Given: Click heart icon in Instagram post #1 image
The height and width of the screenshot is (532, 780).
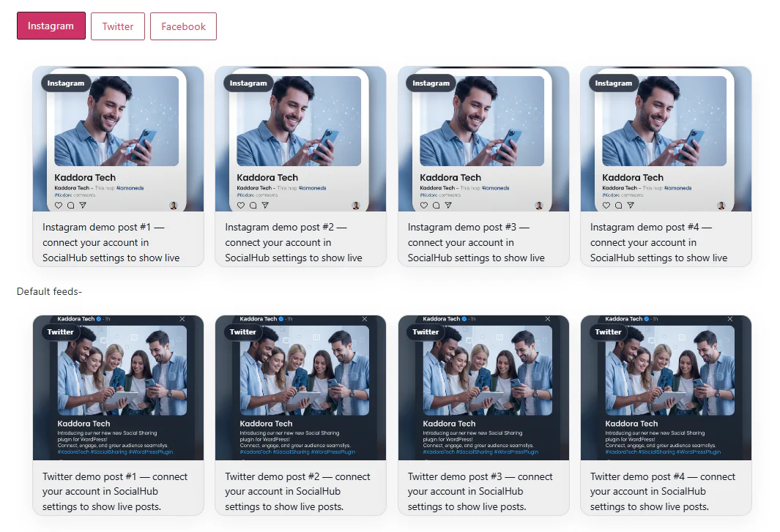Looking at the screenshot, I should (59, 206).
